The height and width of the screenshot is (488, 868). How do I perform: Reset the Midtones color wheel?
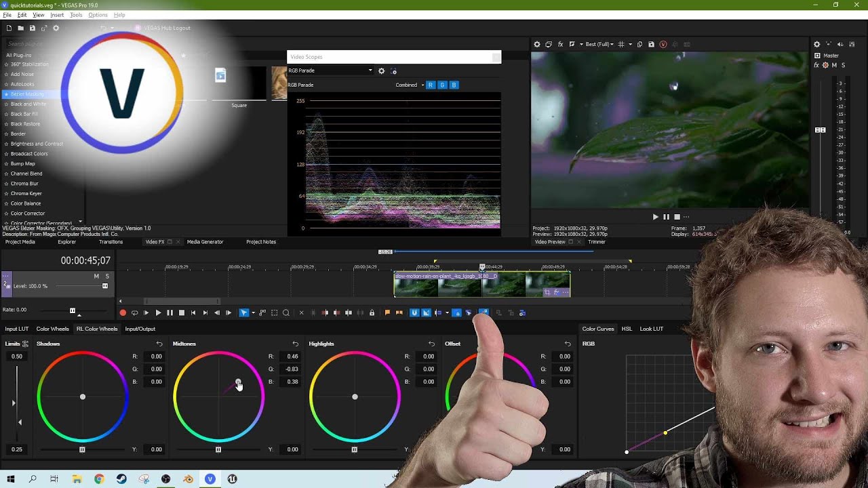pyautogui.click(x=295, y=344)
